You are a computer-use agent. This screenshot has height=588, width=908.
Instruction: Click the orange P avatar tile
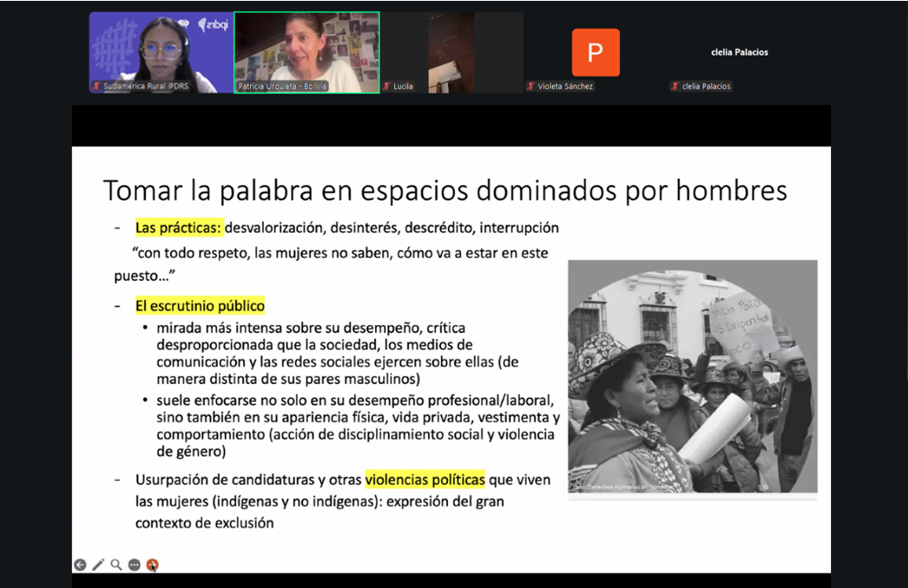pyautogui.click(x=595, y=52)
